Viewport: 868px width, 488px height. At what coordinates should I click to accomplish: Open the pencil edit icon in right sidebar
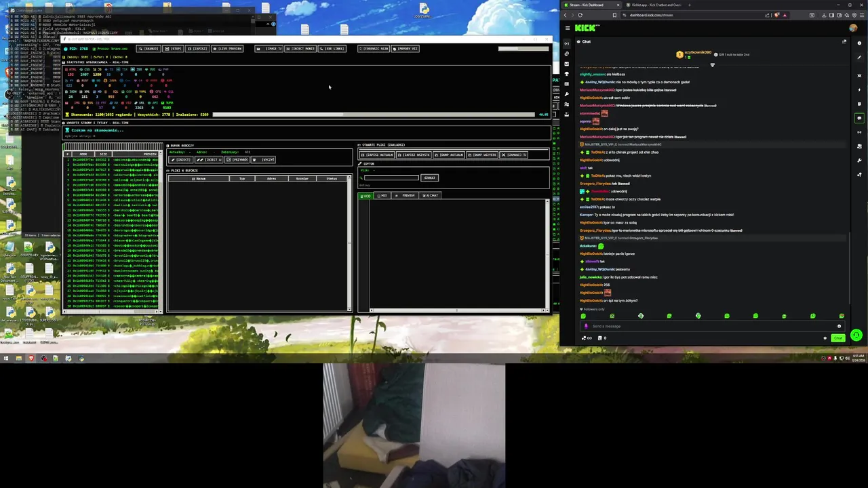click(859, 57)
